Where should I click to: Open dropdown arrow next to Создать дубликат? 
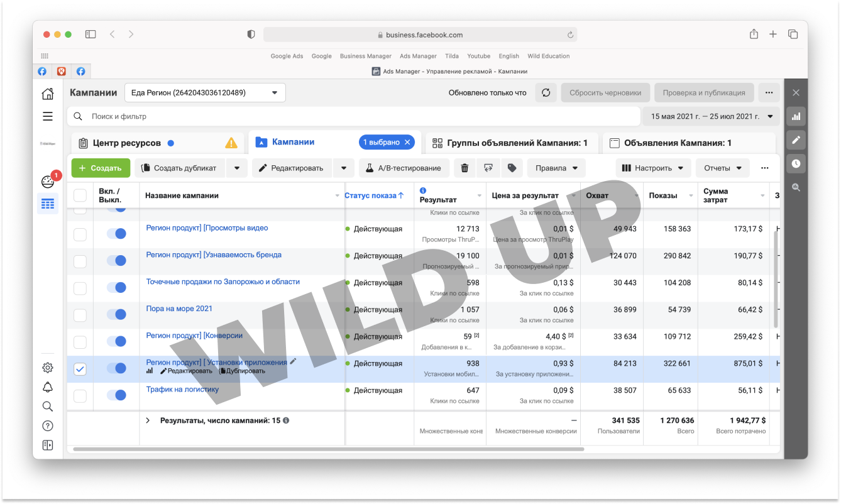(x=236, y=168)
